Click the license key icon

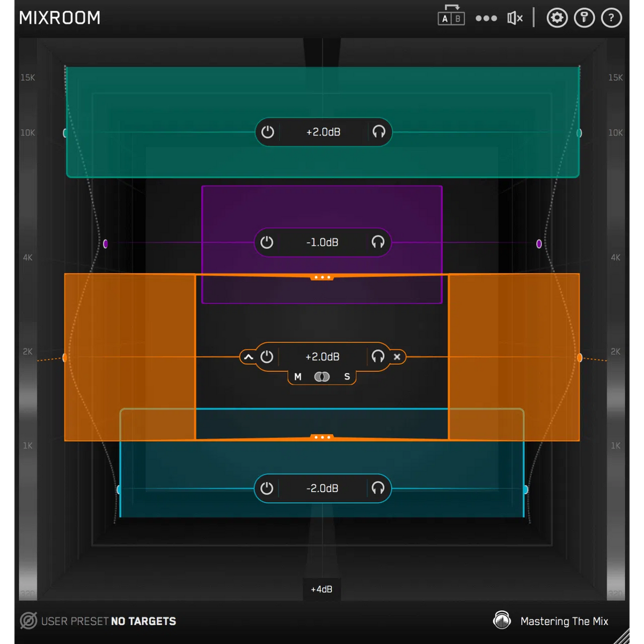(584, 18)
